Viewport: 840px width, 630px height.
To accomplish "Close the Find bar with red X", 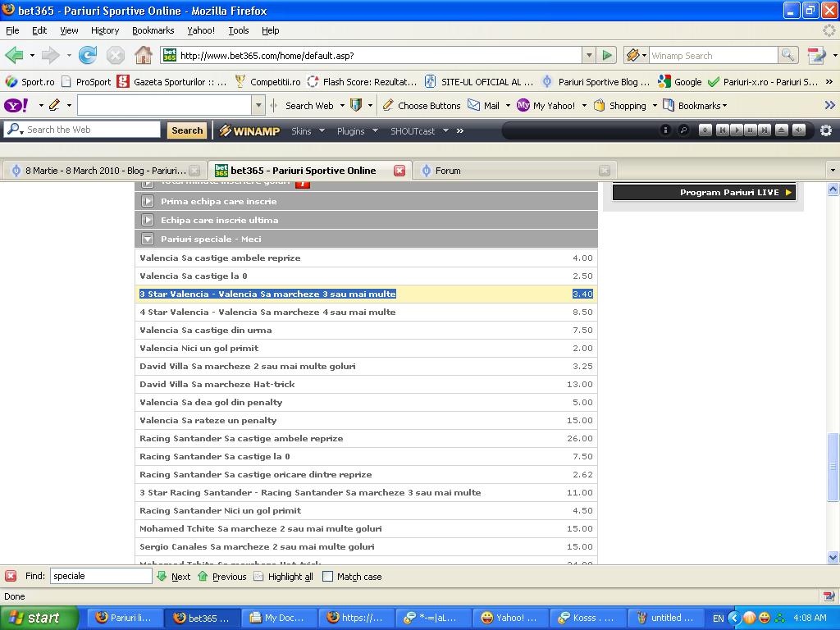I will click(x=10, y=577).
